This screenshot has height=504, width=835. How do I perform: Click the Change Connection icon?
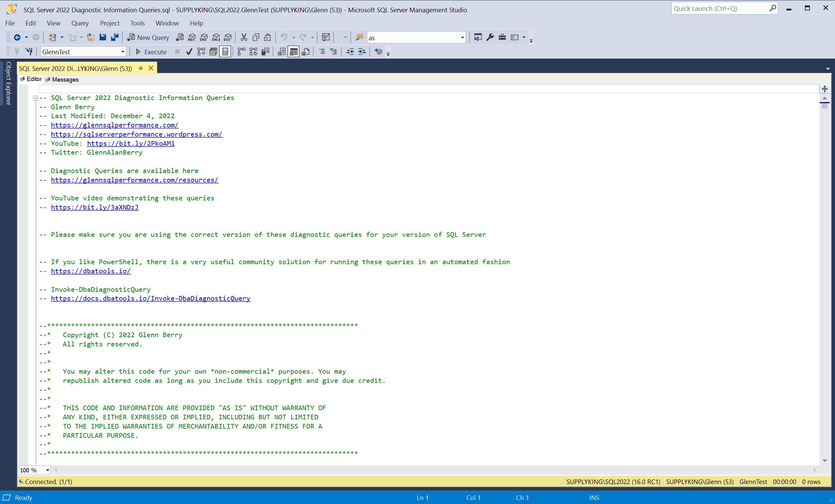[x=29, y=52]
